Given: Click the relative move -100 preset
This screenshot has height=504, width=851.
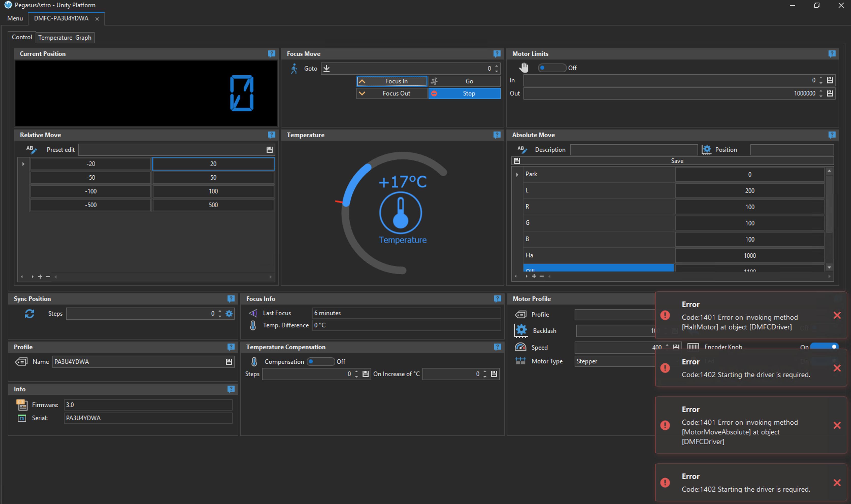Looking at the screenshot, I should tap(91, 191).
